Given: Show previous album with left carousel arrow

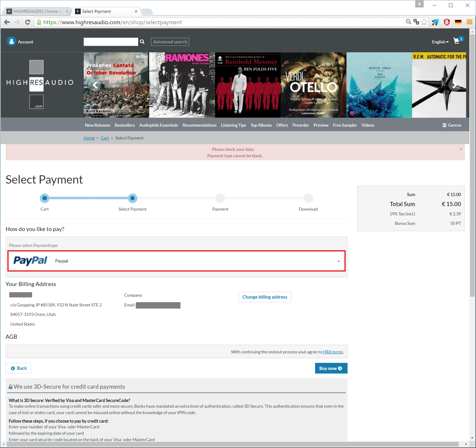Looking at the screenshot, I should click(95, 85).
